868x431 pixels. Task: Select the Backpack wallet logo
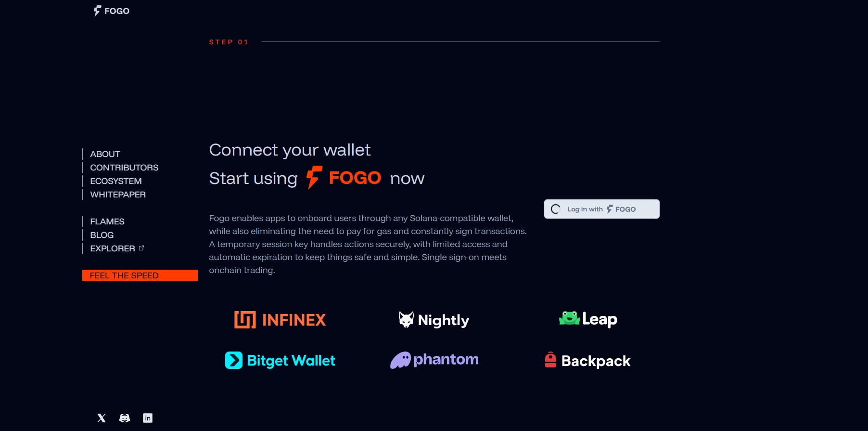587,360
